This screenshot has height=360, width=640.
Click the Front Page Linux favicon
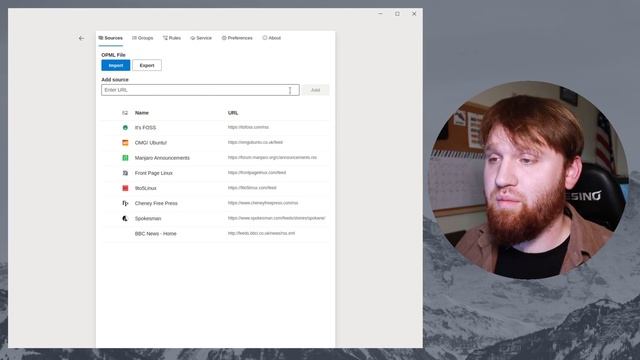125,173
